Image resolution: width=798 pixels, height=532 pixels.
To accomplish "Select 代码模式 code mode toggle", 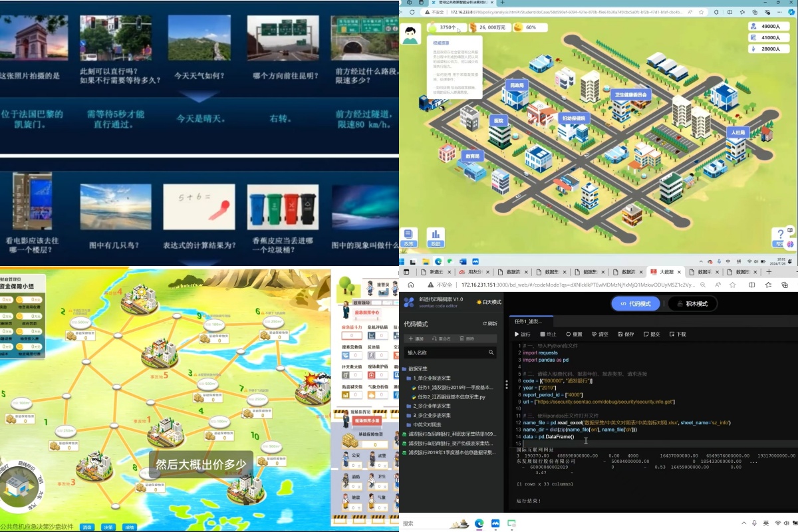I will (635, 304).
